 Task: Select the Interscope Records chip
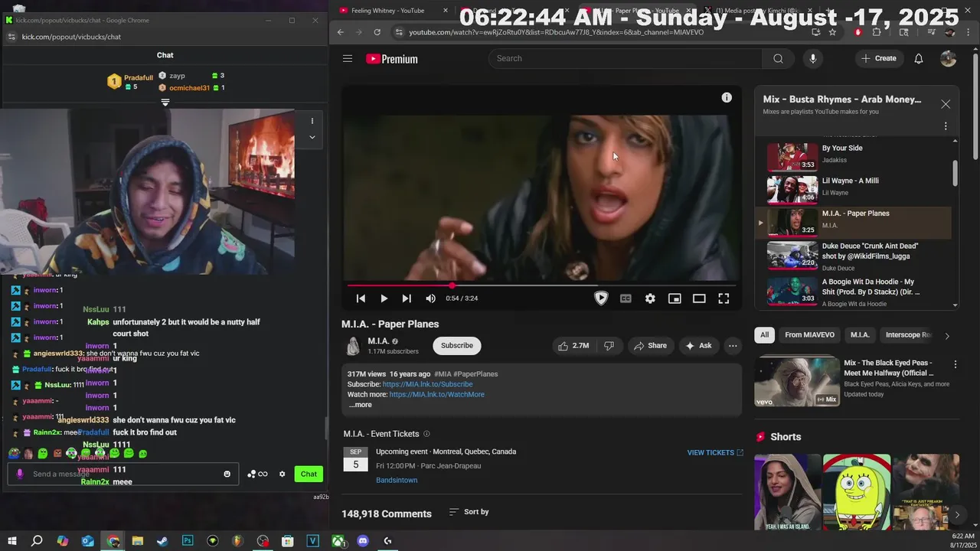909,335
